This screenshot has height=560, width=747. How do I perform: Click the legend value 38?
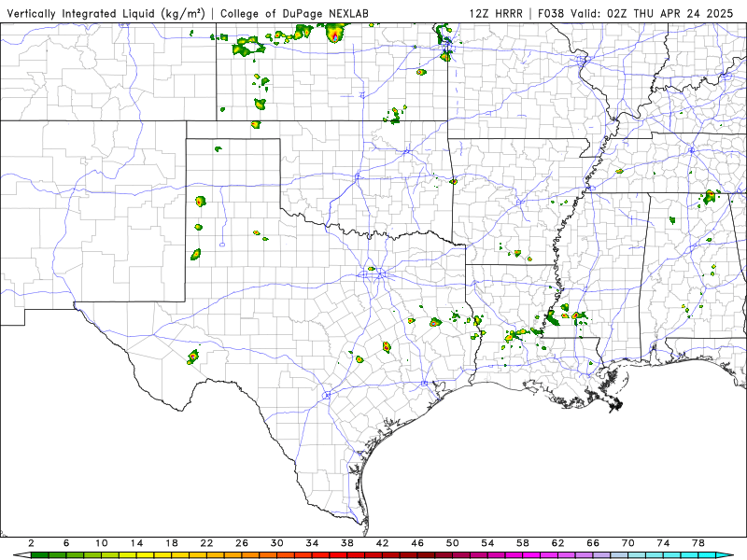point(347,543)
